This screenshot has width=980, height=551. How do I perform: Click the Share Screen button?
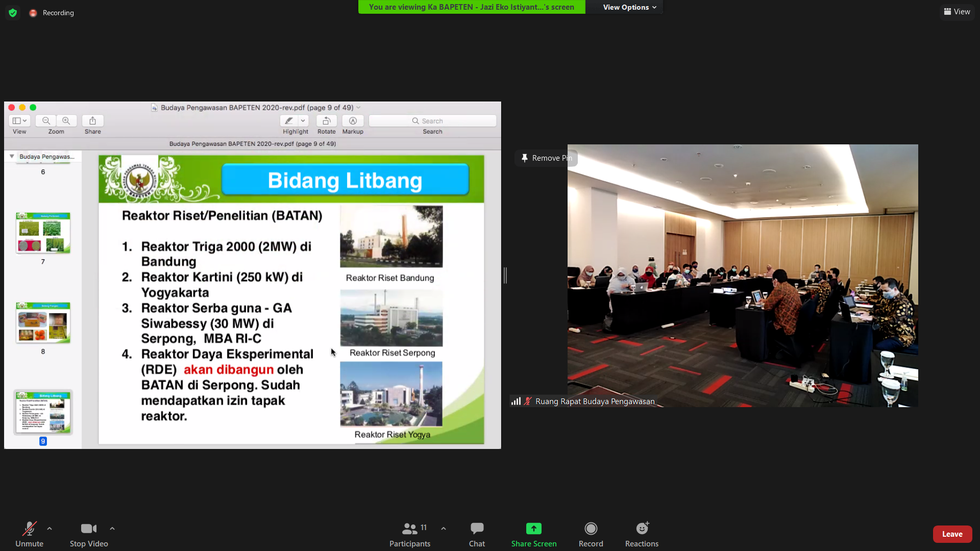534,534
